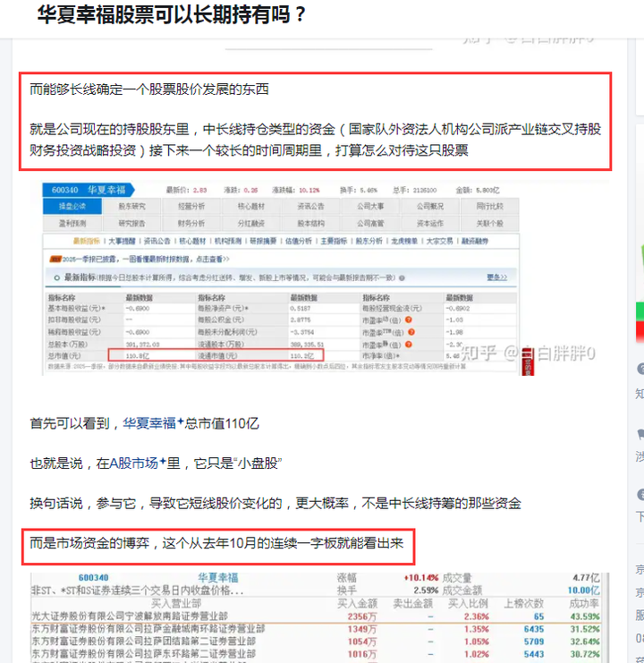Select the 操盘必读 tab in the stock screenshot

[x=72, y=207]
